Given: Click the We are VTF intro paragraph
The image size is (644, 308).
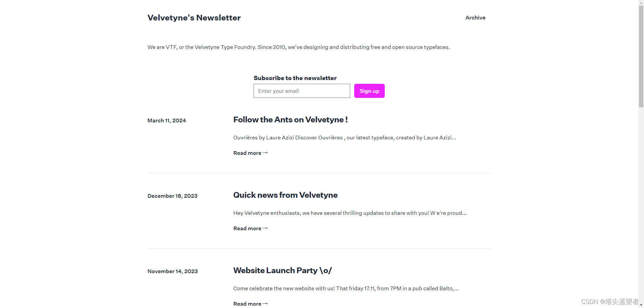Looking at the screenshot, I should click(x=299, y=47).
